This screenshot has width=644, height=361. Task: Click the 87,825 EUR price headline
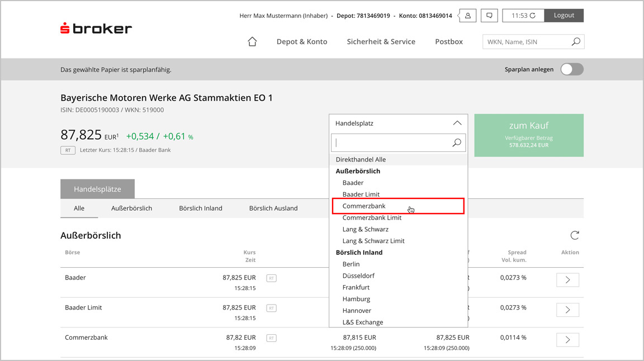pyautogui.click(x=89, y=135)
